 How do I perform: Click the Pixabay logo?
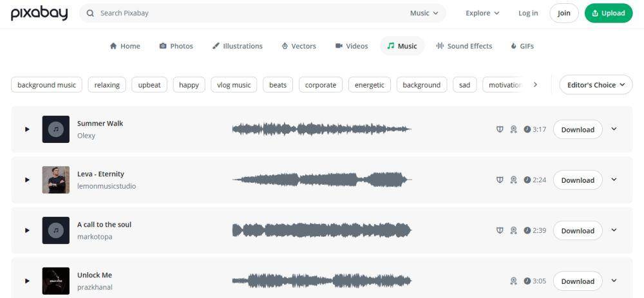pyautogui.click(x=39, y=13)
